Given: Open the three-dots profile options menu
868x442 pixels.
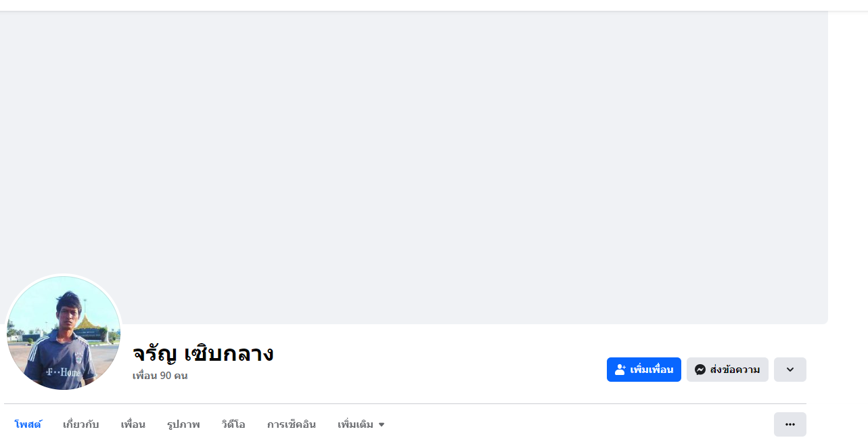Looking at the screenshot, I should pos(790,424).
